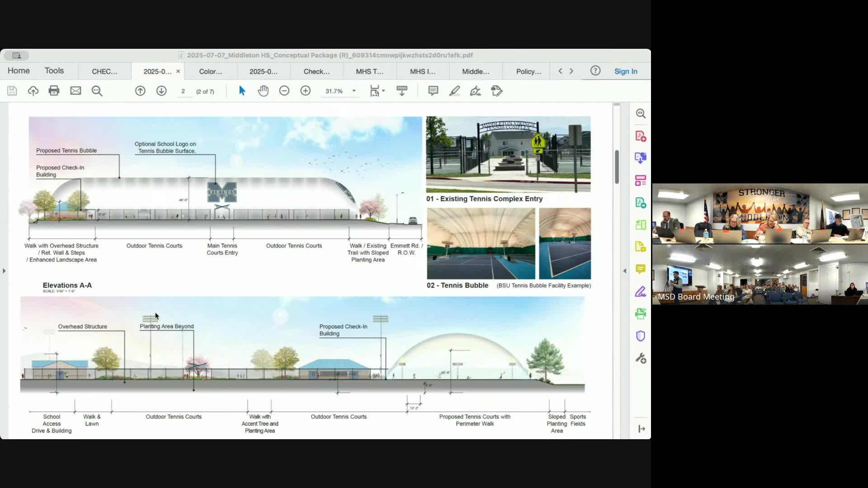Open the Add Comment tool
This screenshot has height=488, width=868.
(x=433, y=91)
